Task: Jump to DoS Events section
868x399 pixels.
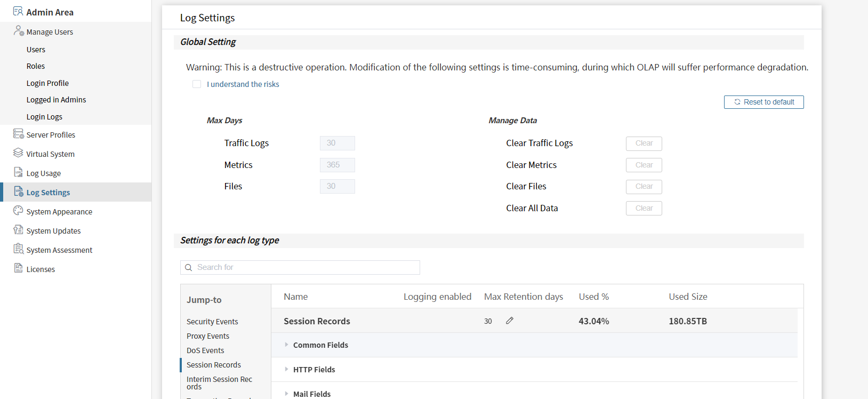Action: coord(205,350)
